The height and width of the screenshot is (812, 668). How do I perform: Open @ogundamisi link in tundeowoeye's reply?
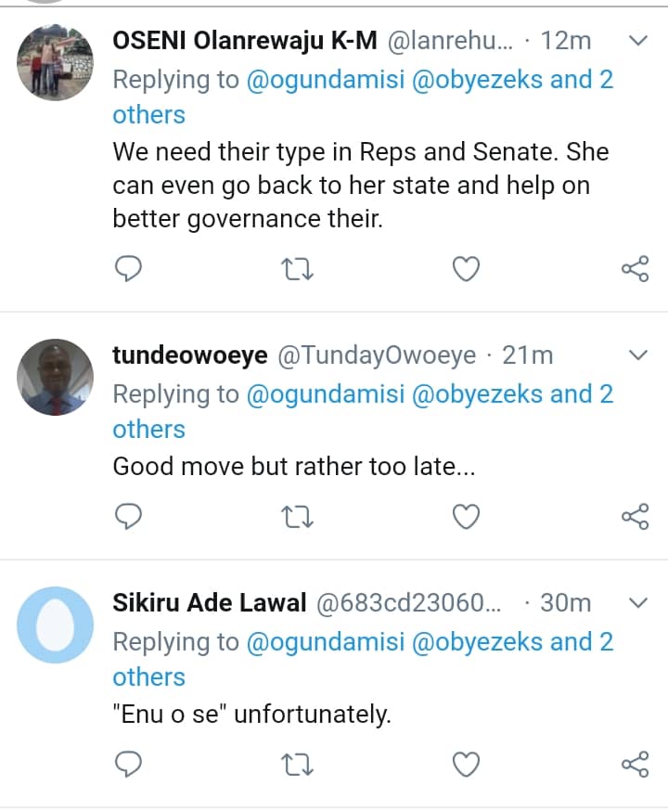coord(325,393)
